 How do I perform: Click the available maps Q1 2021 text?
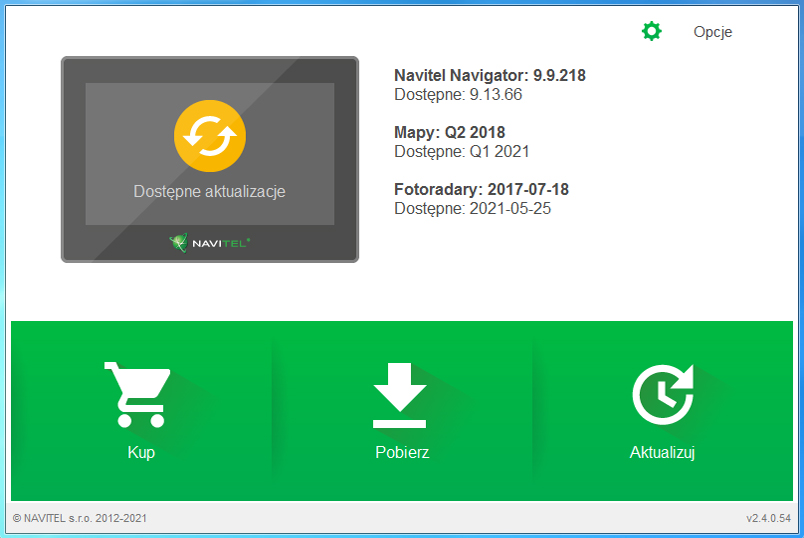tap(462, 152)
